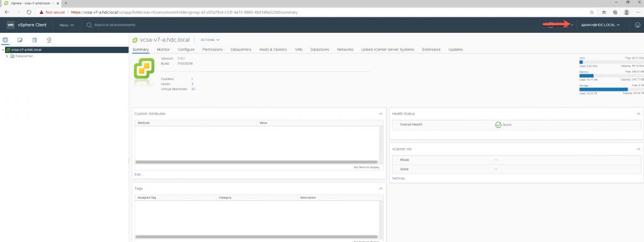
Task: Collapse the vcsa-v7-a.hdc.local tree node
Action: tap(3, 50)
